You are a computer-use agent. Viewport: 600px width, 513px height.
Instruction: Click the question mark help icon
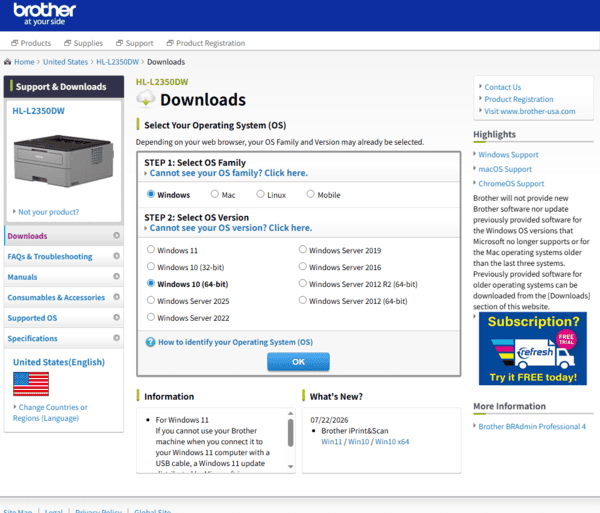tap(150, 342)
